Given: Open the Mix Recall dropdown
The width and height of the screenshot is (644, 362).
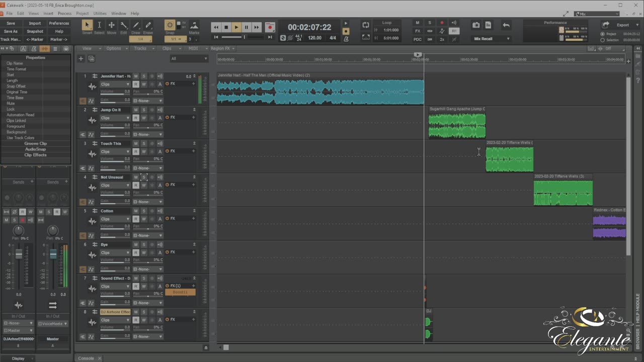Looking at the screenshot, I should [491, 39].
